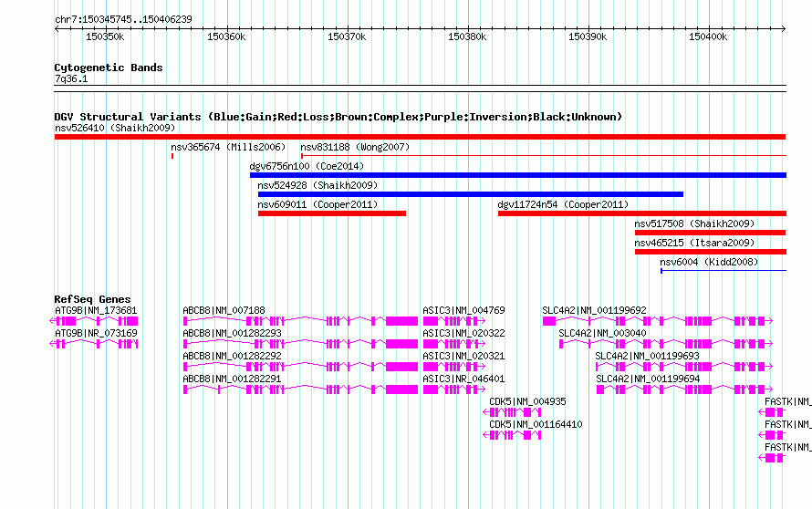The width and height of the screenshot is (812, 509).
Task: Click the nsv465215 (Itsara2009) red bar
Action: pos(711,252)
